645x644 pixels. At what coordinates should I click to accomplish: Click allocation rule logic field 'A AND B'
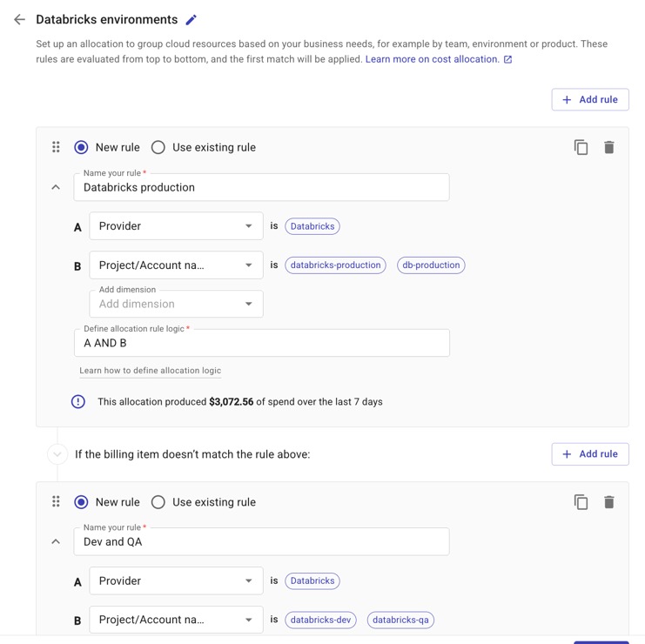(x=262, y=343)
